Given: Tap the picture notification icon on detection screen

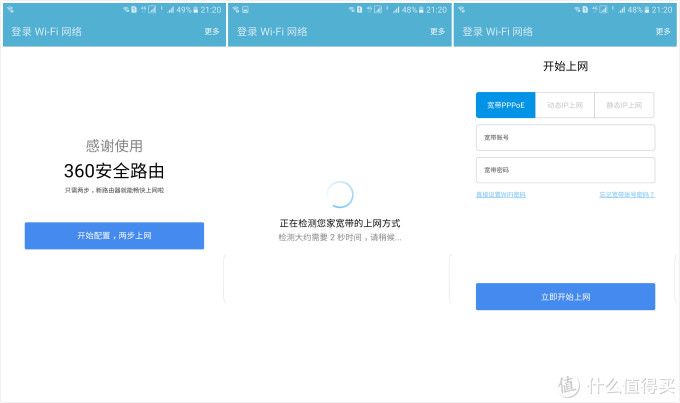Looking at the screenshot, I should point(245,10).
